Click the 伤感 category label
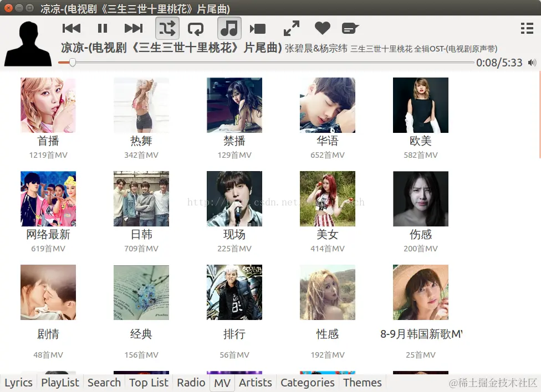 (421, 234)
